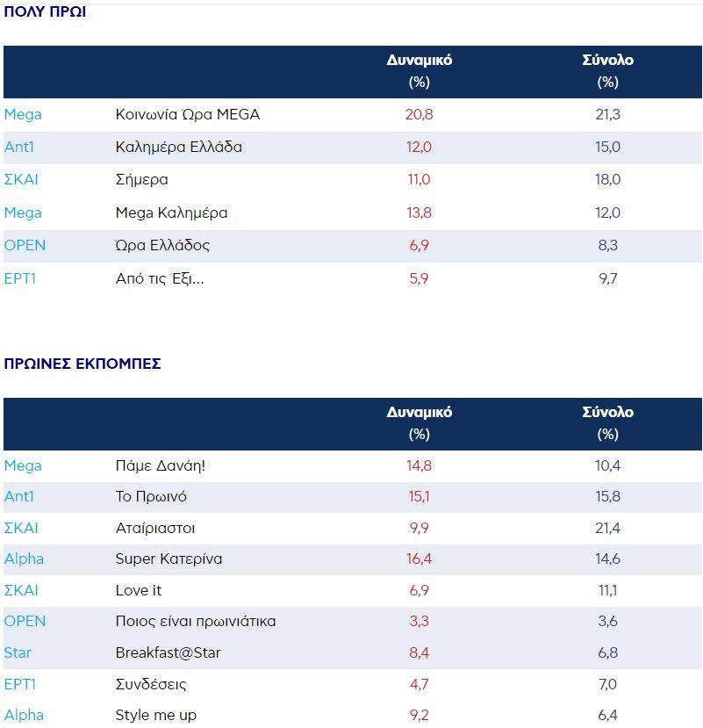The height and width of the screenshot is (728, 703).
Task: Open Mega link next to Πάμε Δανάη!
Action: [23, 465]
